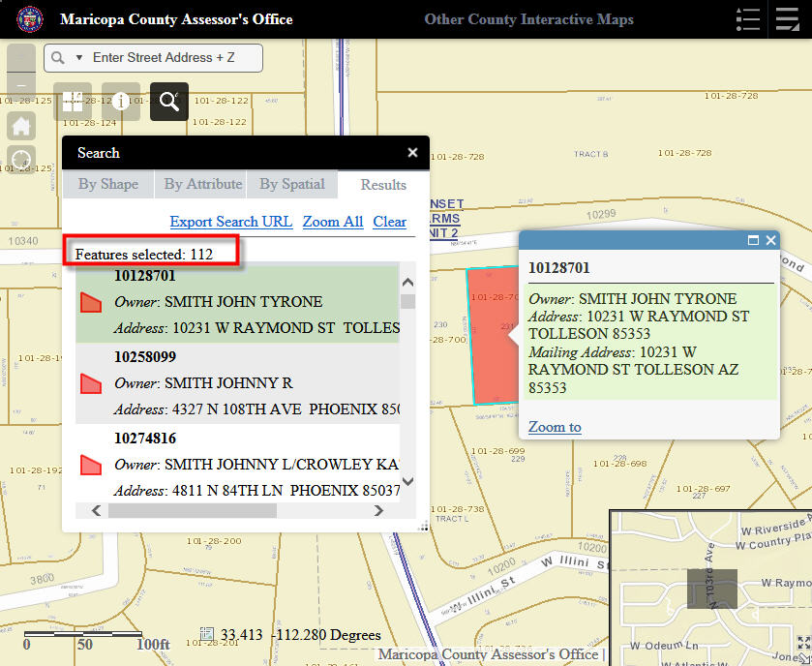Click the overview map extent rectangle
This screenshot has width=812, height=666.
point(712,589)
